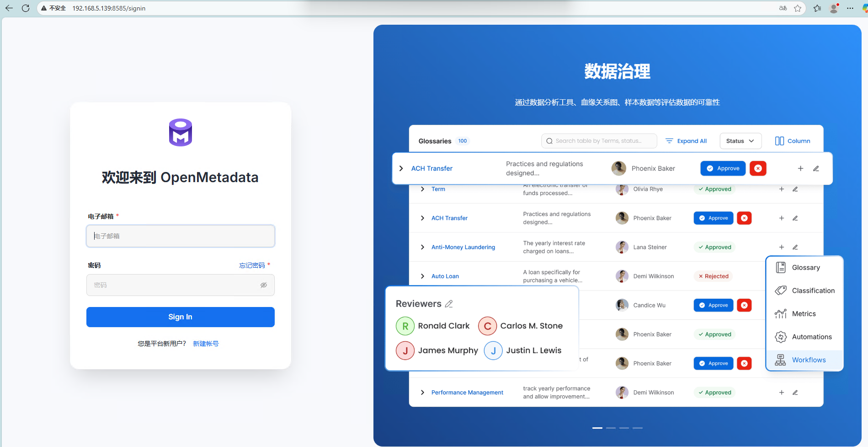Toggle password visibility with the eye icon
This screenshot has width=868, height=447.
[264, 285]
